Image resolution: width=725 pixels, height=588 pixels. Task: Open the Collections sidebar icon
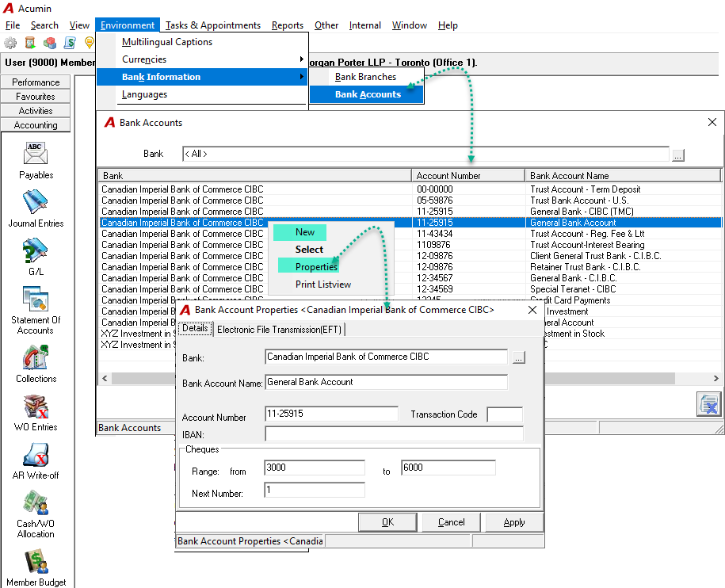[36, 365]
